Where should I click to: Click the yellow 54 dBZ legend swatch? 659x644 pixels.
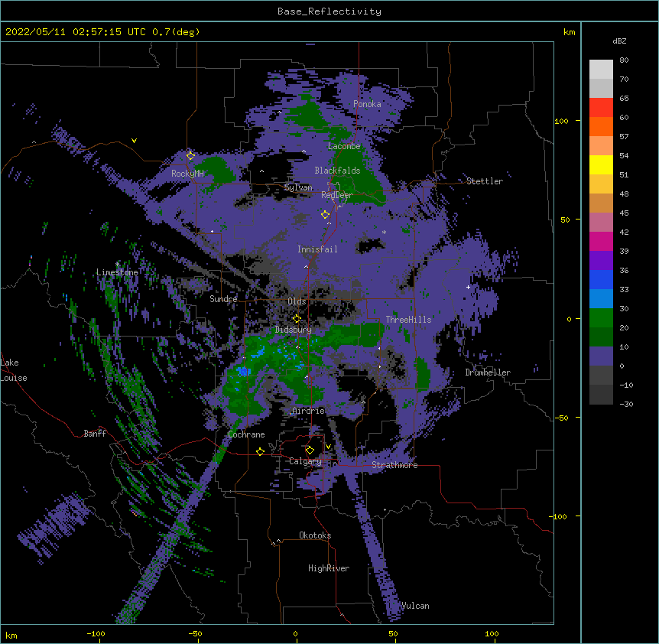pos(601,164)
